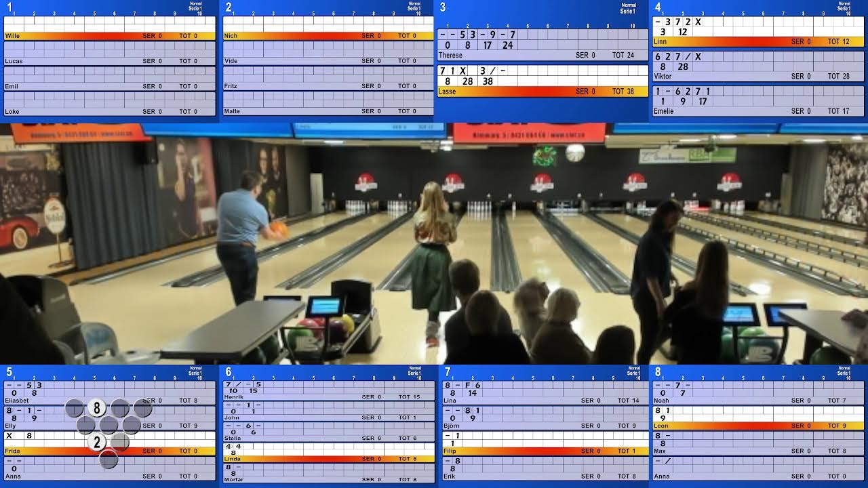Click Emelie's TOT 17 total
The image size is (868, 488).
839,111
